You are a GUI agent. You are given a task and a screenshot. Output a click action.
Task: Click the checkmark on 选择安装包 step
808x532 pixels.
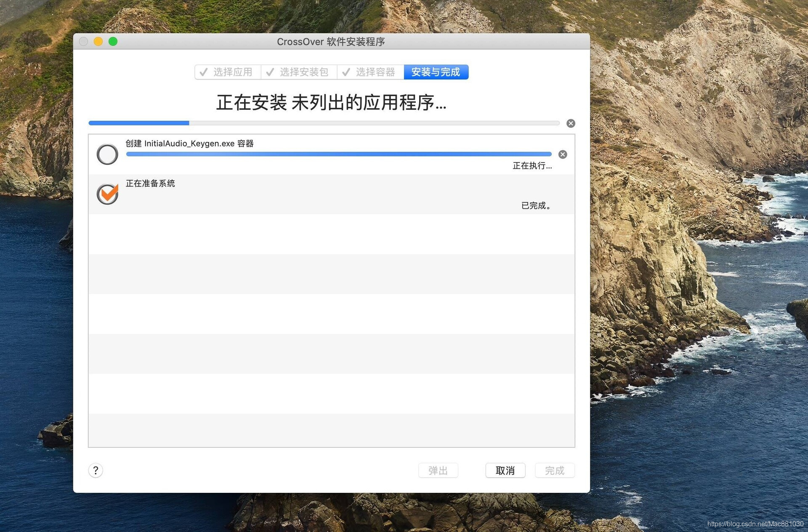coord(270,72)
